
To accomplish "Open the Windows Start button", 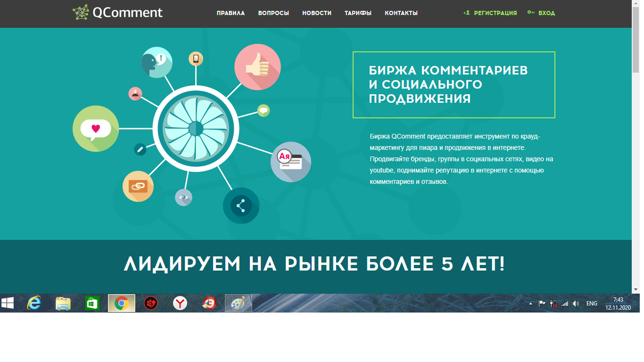I will [x=8, y=304].
